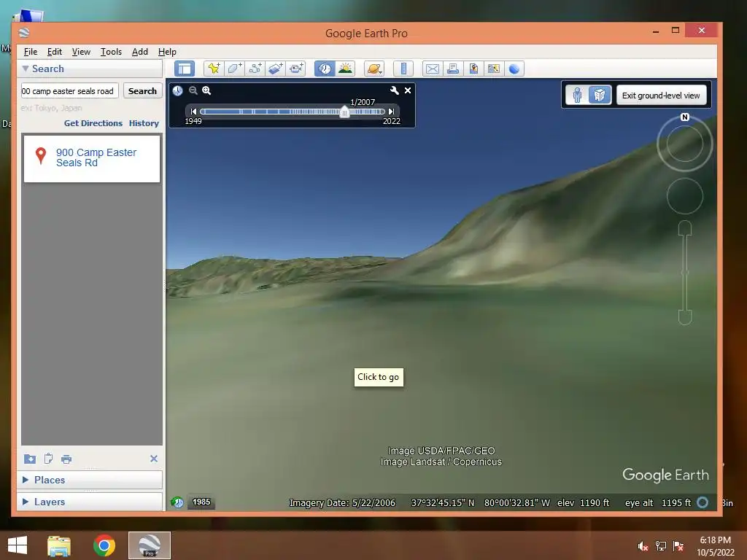Open the Help menu
Image resolution: width=747 pixels, height=560 pixels.
coord(167,52)
